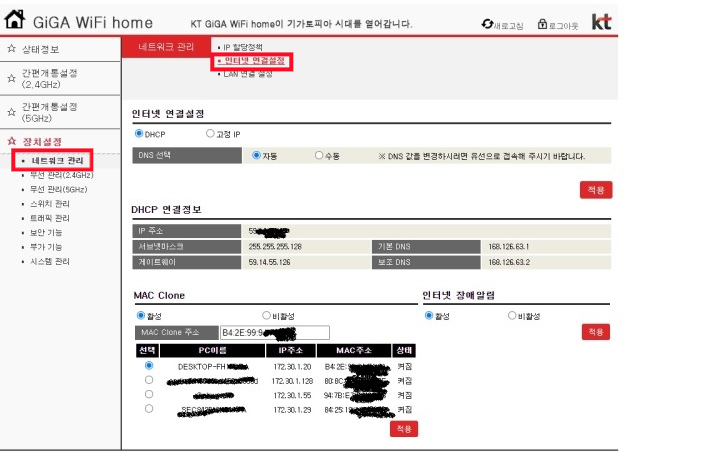Click 적용 button under the MAC Clone table
This screenshot has height=452, width=720.
tap(404, 429)
